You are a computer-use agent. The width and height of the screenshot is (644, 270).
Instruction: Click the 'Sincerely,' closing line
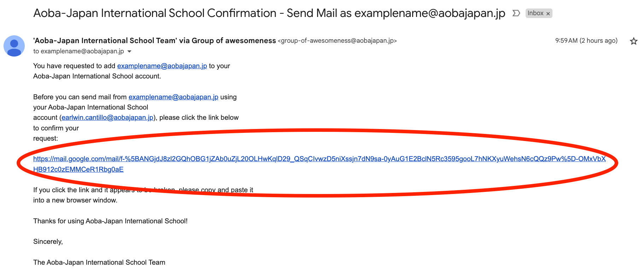pyautogui.click(x=48, y=242)
